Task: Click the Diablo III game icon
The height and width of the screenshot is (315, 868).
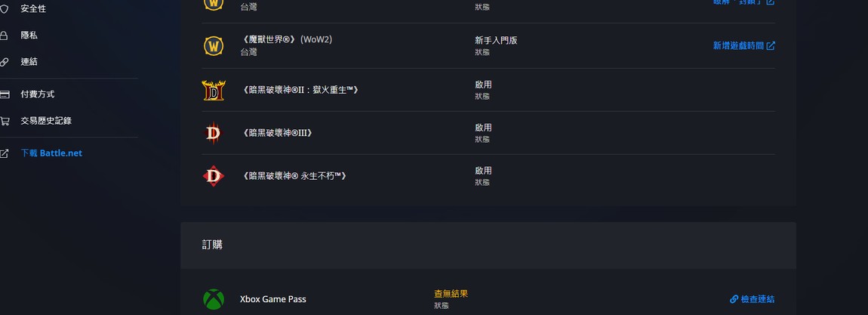Action: pos(213,133)
